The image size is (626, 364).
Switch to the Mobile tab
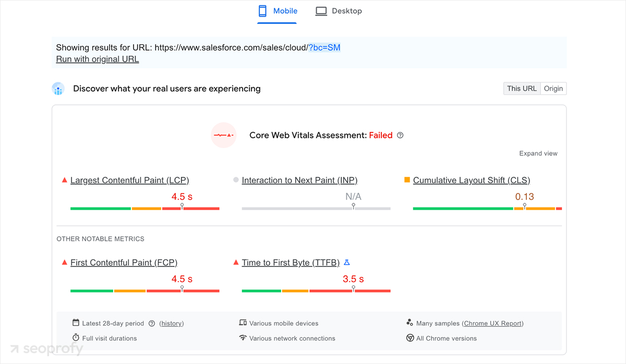[x=278, y=11]
